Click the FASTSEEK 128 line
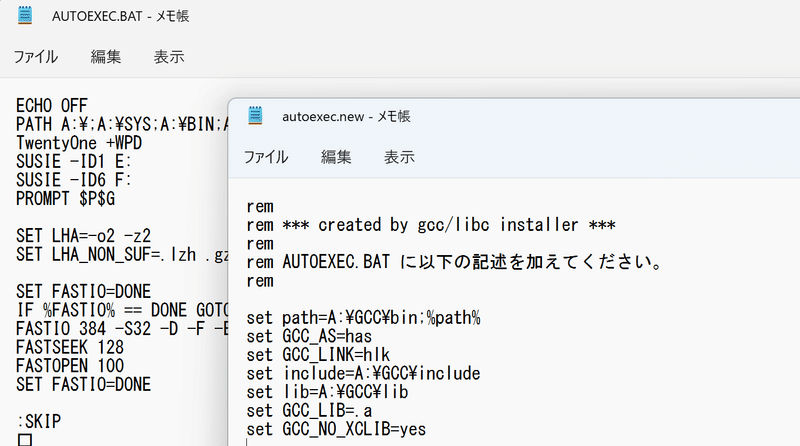Image resolution: width=800 pixels, height=446 pixels. pyautogui.click(x=70, y=348)
